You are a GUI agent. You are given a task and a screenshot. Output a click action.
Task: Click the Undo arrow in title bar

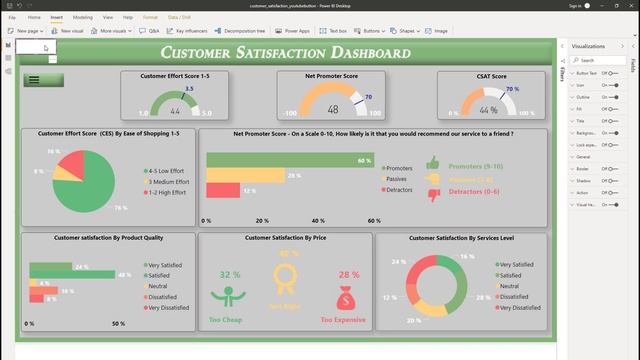point(19,6)
